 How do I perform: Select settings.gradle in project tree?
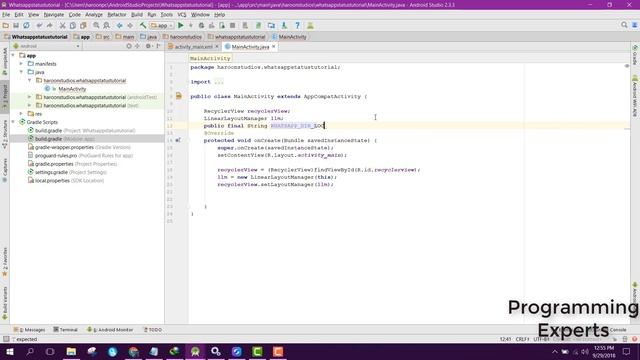[67, 172]
